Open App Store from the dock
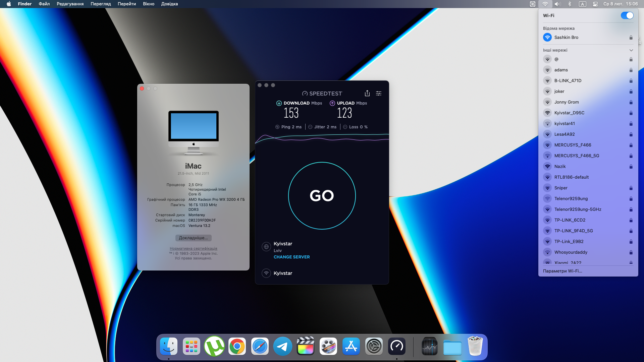 351,347
